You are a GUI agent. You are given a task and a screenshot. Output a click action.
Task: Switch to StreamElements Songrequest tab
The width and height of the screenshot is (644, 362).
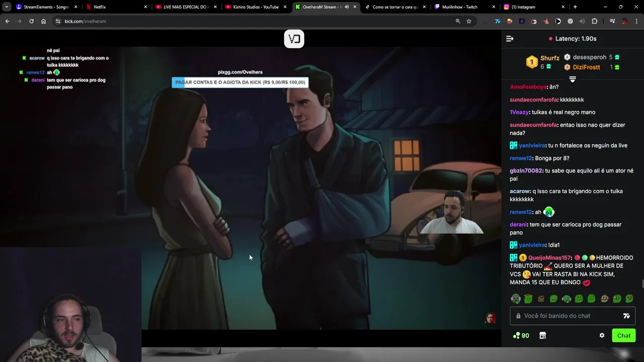[x=46, y=7]
